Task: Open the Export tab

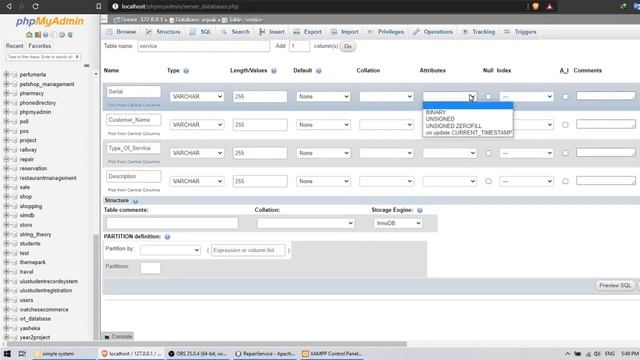Action: point(308,32)
